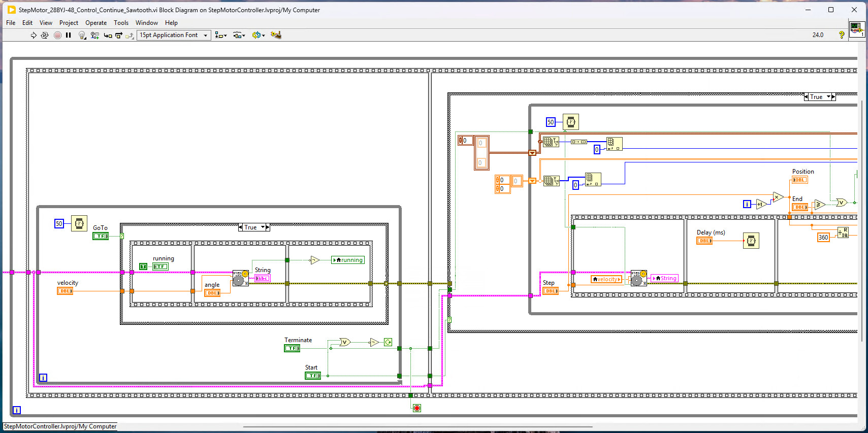Viewport: 868px width, 433px height.
Task: Select the Greater Or Equal node next to End
Action: (x=820, y=204)
